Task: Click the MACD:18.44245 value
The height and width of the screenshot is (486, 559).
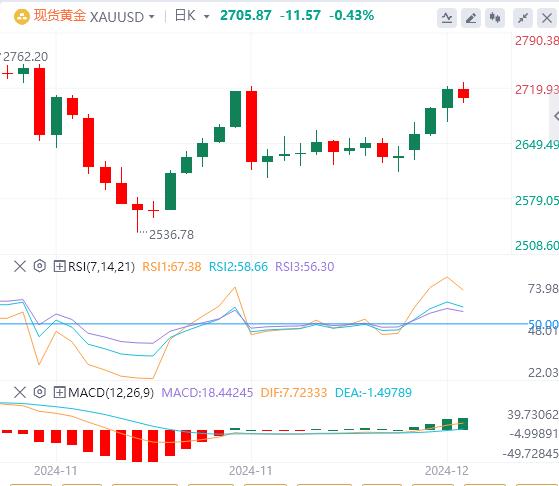Action: coord(207,393)
